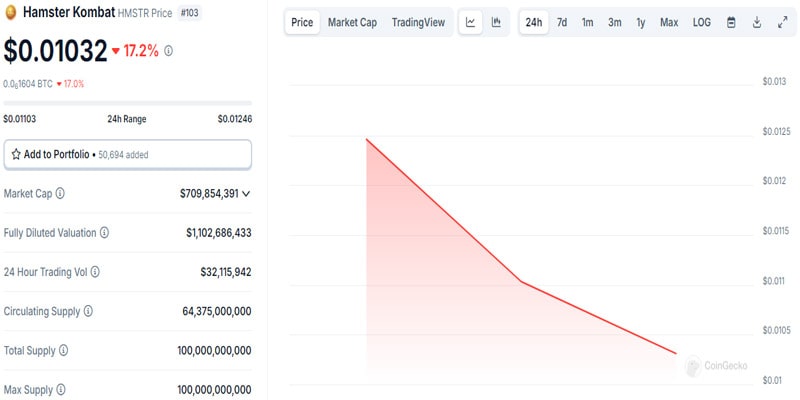Select the Price chart tab
Screen dimensions: 800x400
[x=302, y=22]
